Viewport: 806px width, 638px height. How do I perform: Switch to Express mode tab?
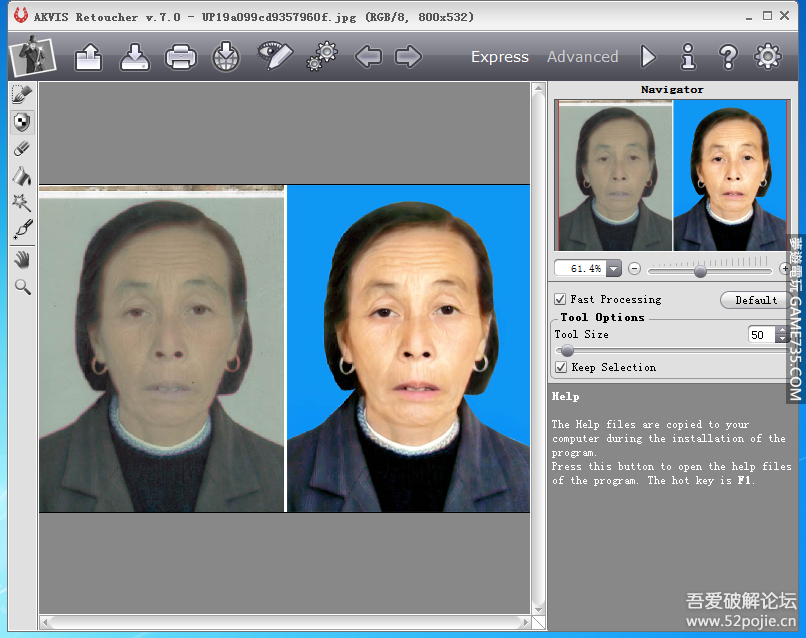pyautogui.click(x=500, y=57)
